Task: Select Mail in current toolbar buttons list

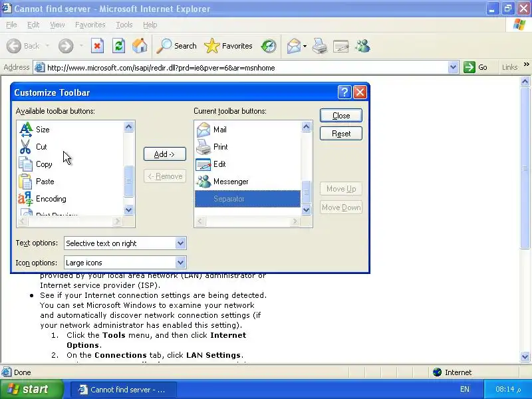Action: click(x=247, y=129)
